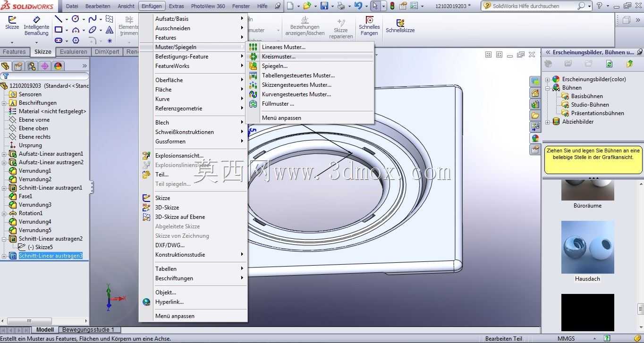Open the Design Library task pane tab

click(535, 104)
